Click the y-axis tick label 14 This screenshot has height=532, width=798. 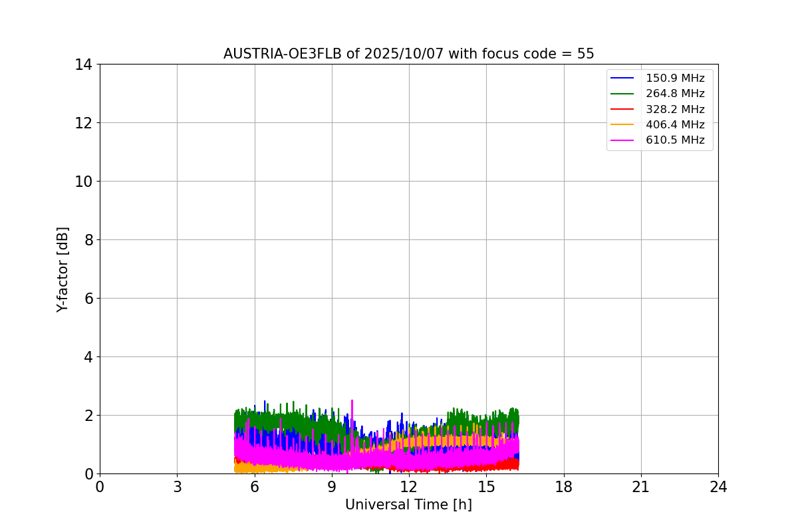pos(83,65)
